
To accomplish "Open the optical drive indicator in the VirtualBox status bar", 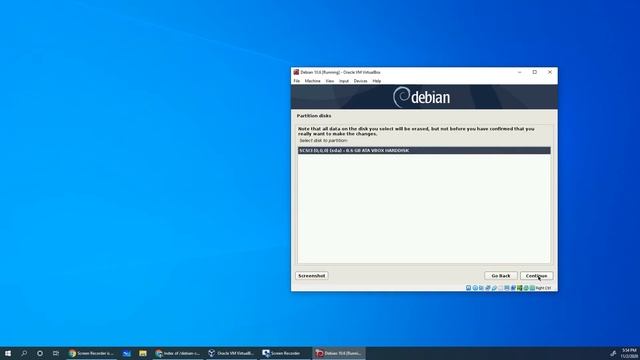I will click(x=475, y=288).
